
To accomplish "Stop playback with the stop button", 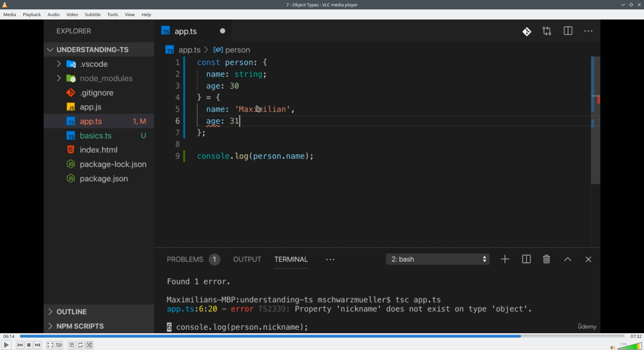I will point(29,345).
